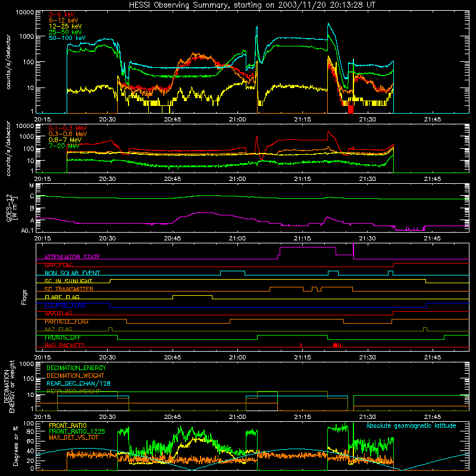This screenshot has height=476, width=476.
Task: Click the SC_TRANSMITTER flag label
Action: click(69, 289)
